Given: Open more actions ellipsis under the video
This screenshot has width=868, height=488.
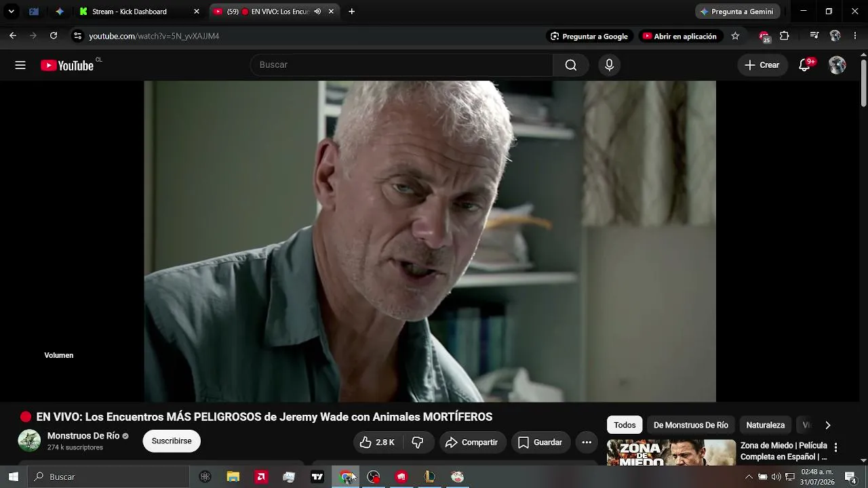Looking at the screenshot, I should tap(587, 443).
